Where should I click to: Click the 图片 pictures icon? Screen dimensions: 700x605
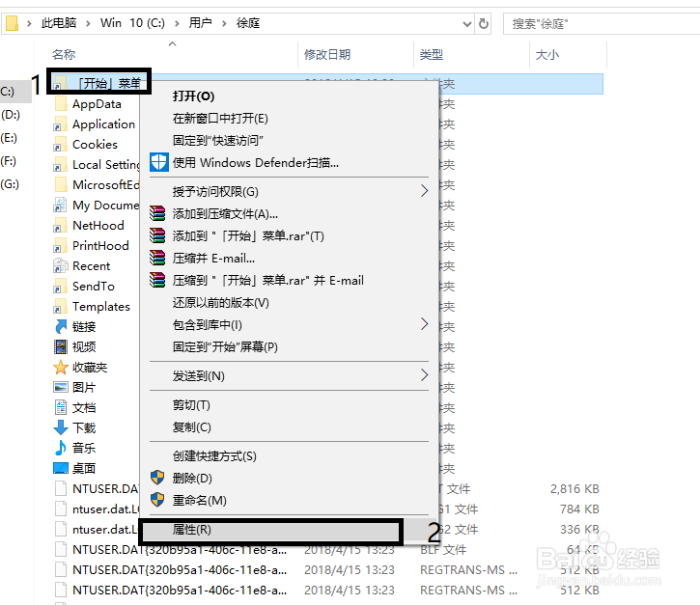point(60,387)
